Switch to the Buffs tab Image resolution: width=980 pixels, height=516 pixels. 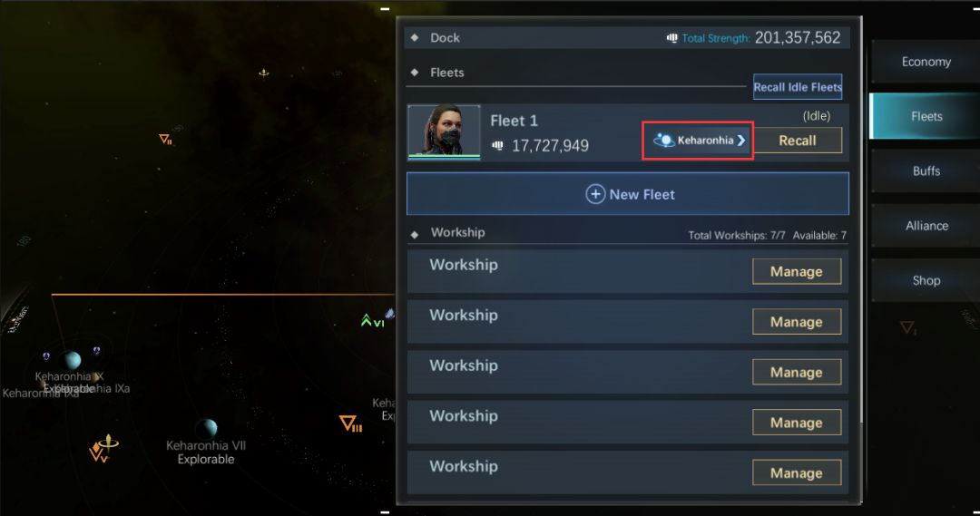point(926,171)
